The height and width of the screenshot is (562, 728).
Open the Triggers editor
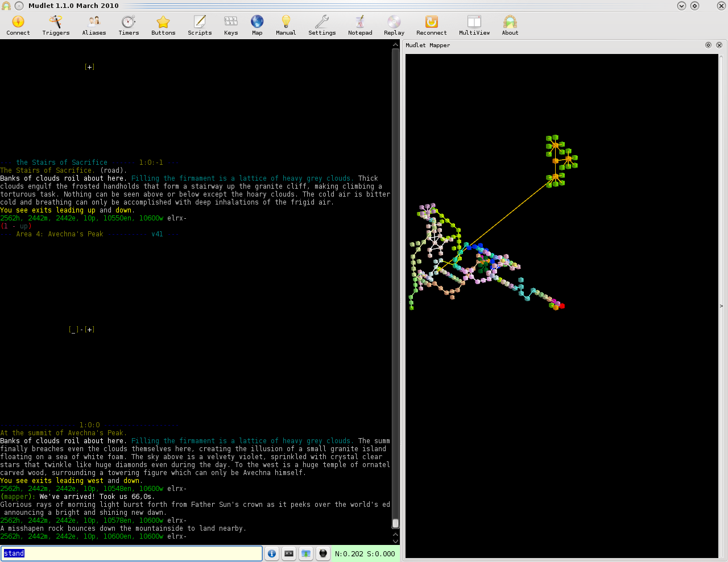[56, 26]
